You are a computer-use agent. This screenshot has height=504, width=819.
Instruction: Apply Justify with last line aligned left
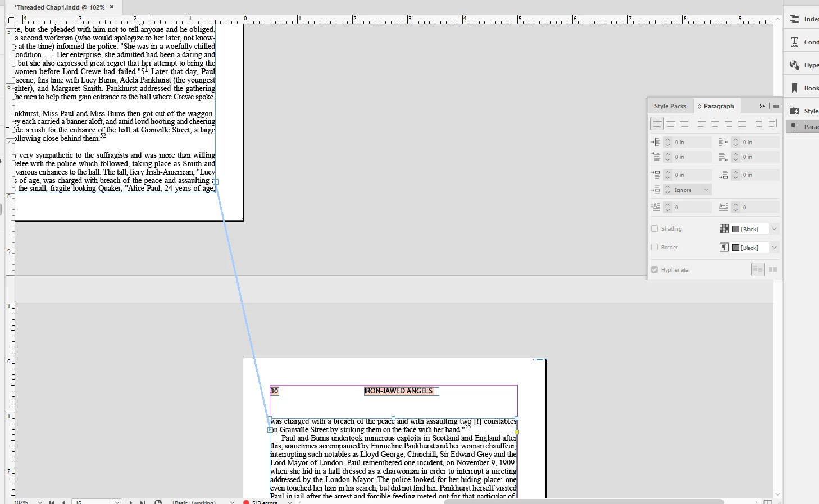coord(702,123)
